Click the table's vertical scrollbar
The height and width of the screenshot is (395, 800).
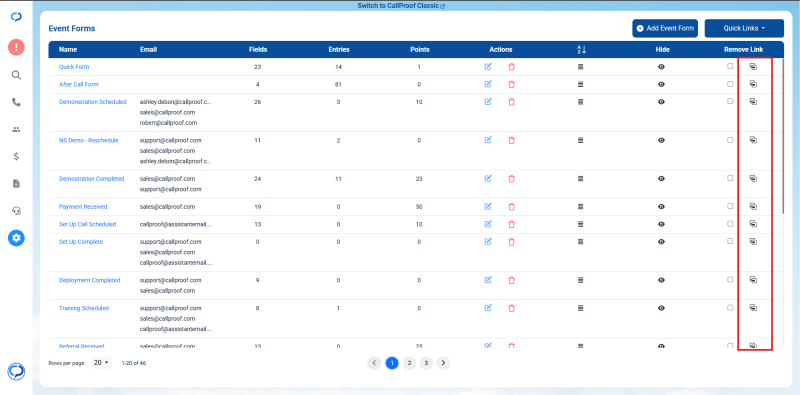(783, 135)
